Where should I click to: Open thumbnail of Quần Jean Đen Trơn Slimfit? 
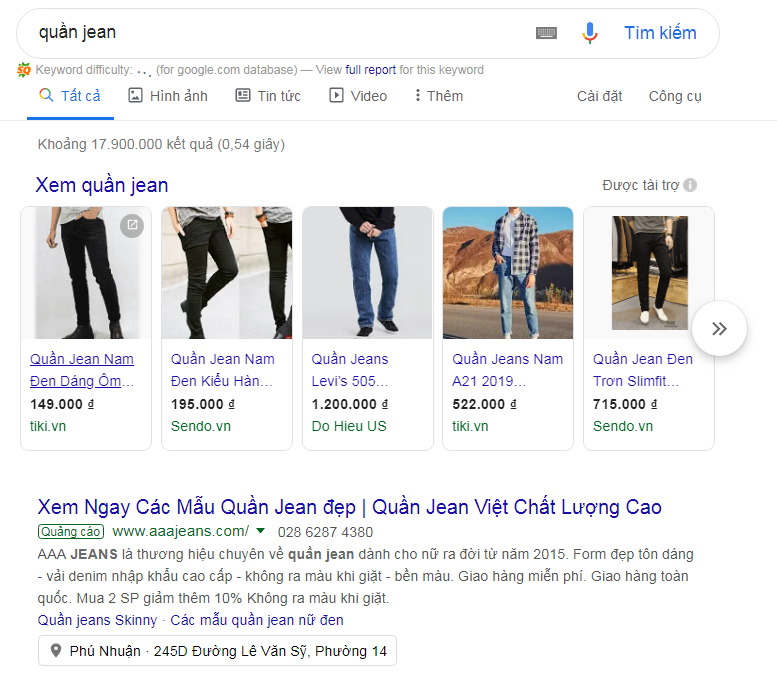pos(649,273)
